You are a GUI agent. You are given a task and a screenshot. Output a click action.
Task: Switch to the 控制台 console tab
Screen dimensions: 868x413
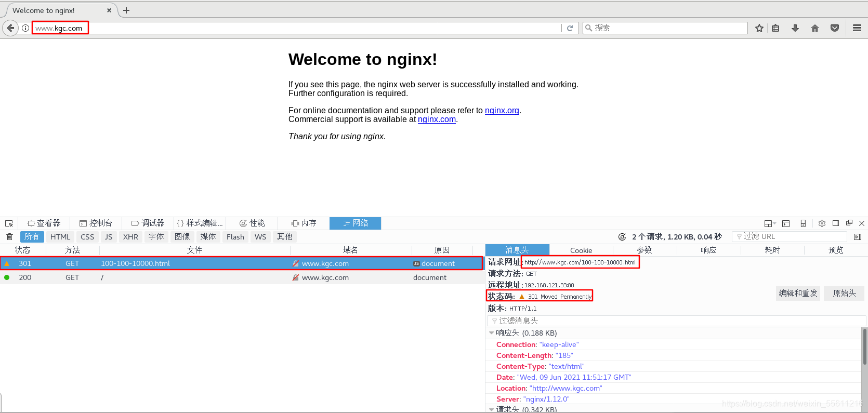[x=96, y=223]
